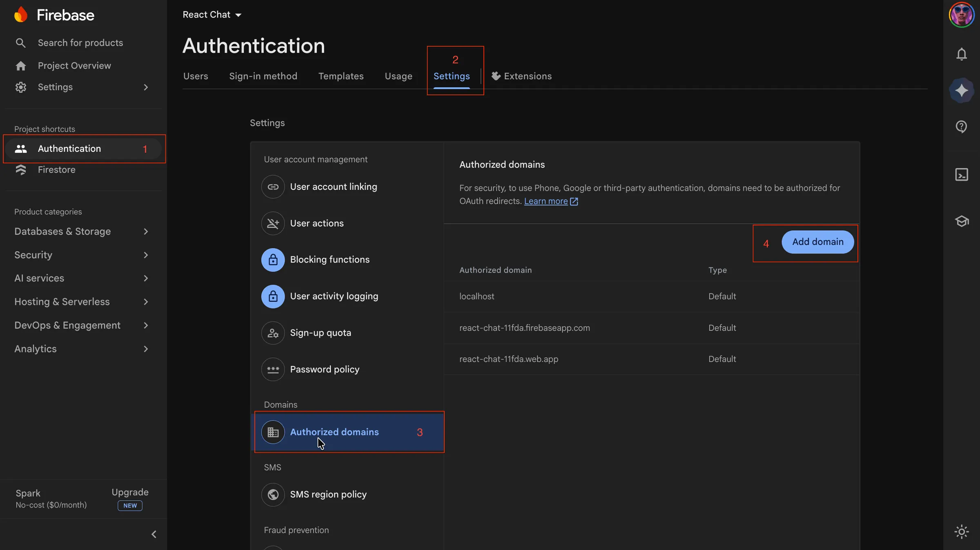
Task: Open Firestore shortcut in sidebar
Action: pyautogui.click(x=83, y=169)
